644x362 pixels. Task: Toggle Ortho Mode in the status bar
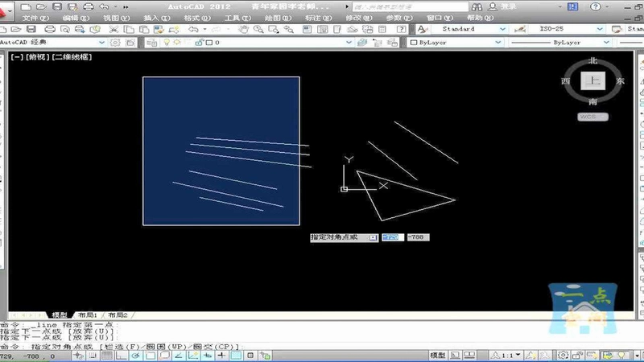(x=122, y=356)
